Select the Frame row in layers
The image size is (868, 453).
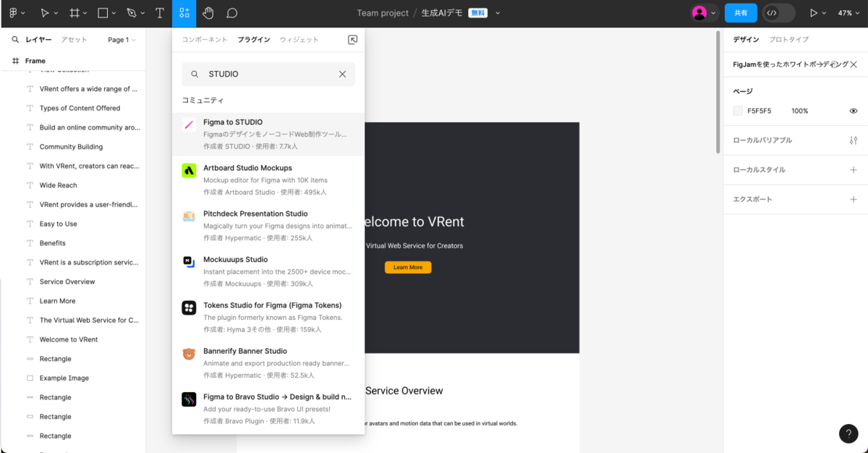(72, 61)
